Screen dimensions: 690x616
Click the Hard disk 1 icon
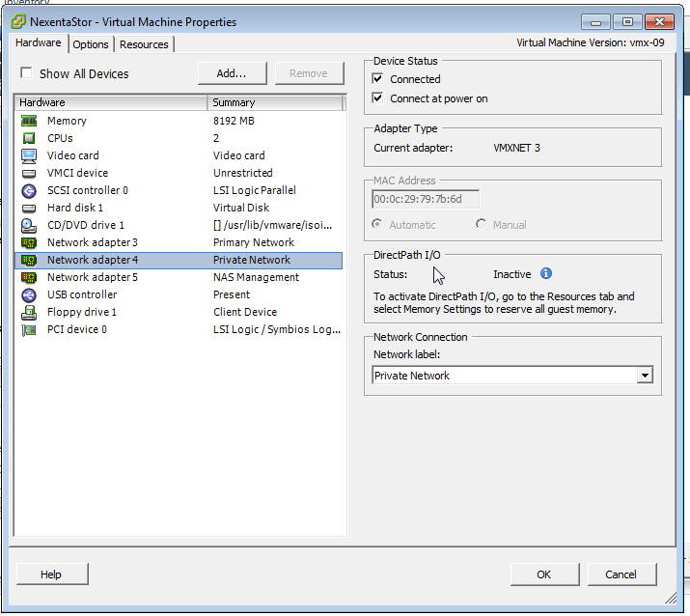[29, 208]
